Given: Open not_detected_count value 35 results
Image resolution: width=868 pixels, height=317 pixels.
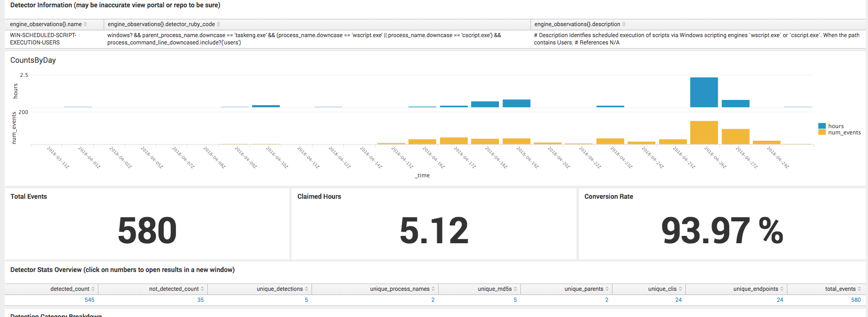Looking at the screenshot, I should [201, 300].
